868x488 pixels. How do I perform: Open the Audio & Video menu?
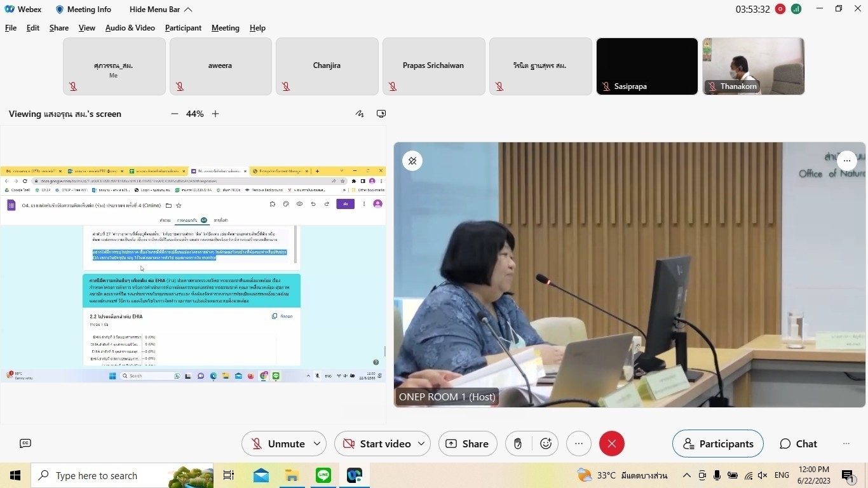coord(130,28)
